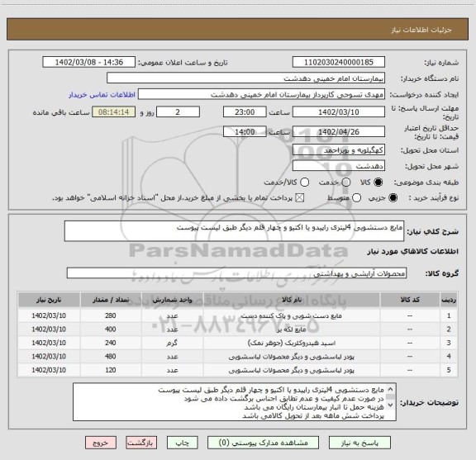Click buyer name field بیمارستان امام خمینی دهدشت
Viewport: 476px width, 460px height.
point(246,78)
